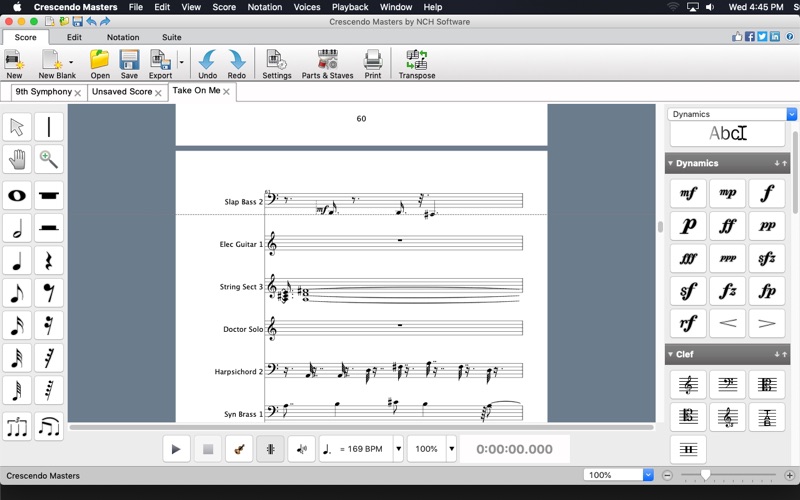Viewport: 800px width, 500px height.
Task: Select the arrow pointer tool
Action: tap(17, 127)
